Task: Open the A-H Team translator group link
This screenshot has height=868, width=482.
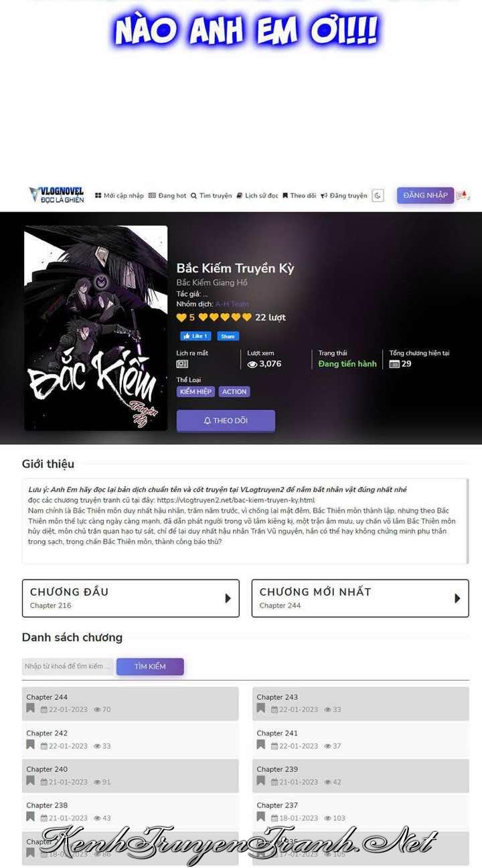Action: (x=232, y=304)
